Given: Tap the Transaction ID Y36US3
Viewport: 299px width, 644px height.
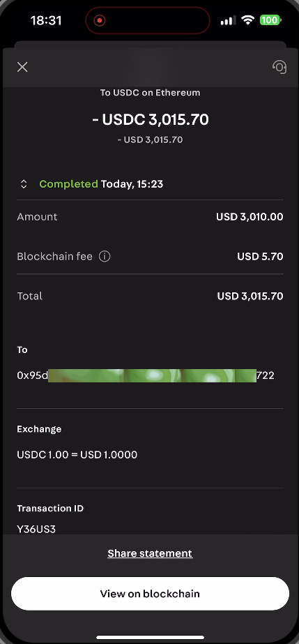Looking at the screenshot, I should tap(36, 529).
